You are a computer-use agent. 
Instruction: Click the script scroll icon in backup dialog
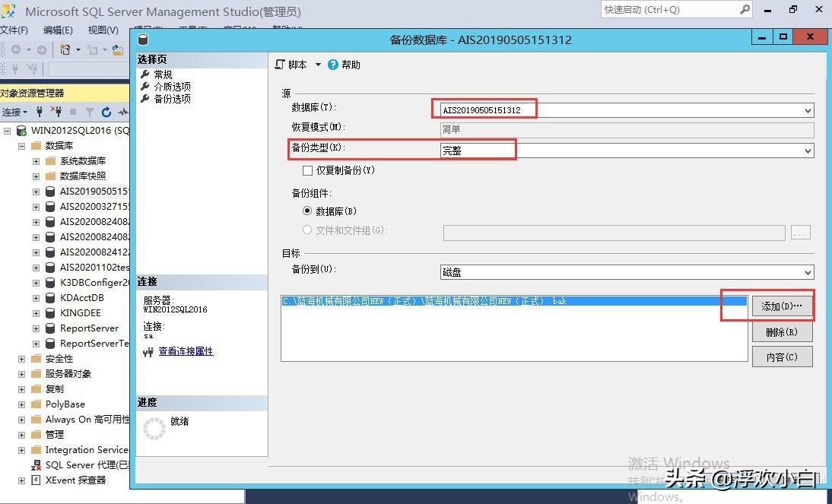coord(280,64)
